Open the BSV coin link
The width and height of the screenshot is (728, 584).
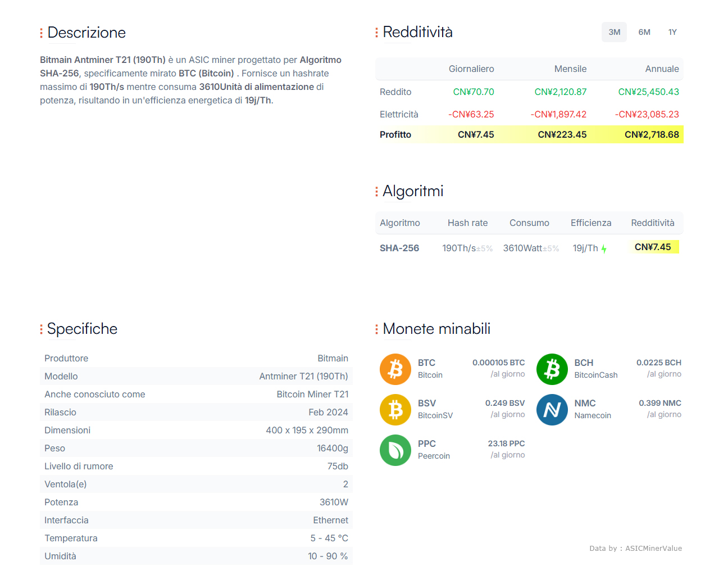427,404
